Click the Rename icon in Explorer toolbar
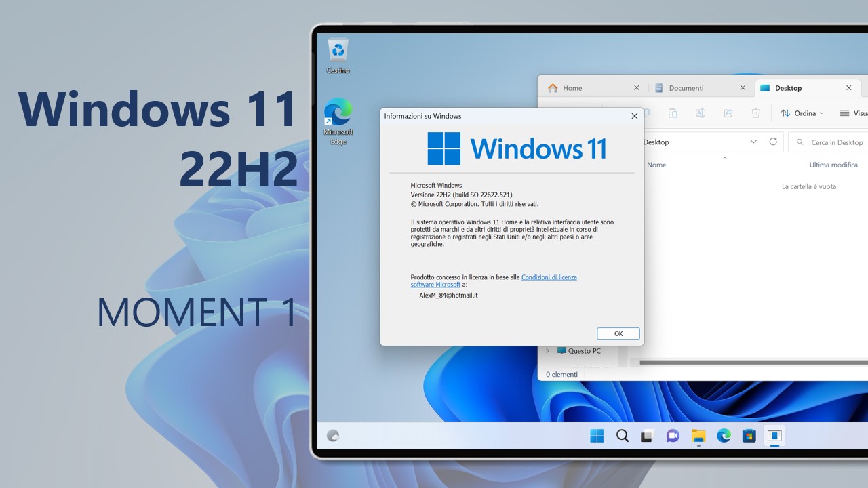Screen dimensions: 868x488 [x=701, y=113]
